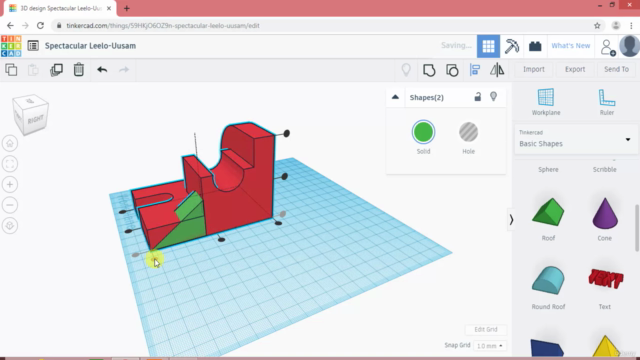Open the browser menu three dots

(631, 26)
